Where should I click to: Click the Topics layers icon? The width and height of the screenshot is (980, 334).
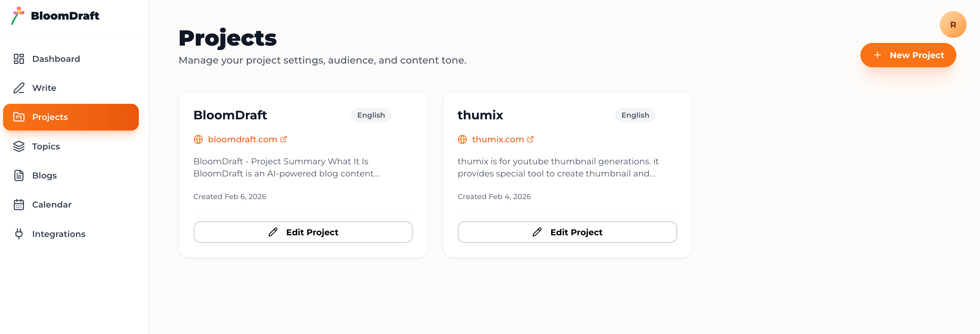click(x=19, y=146)
